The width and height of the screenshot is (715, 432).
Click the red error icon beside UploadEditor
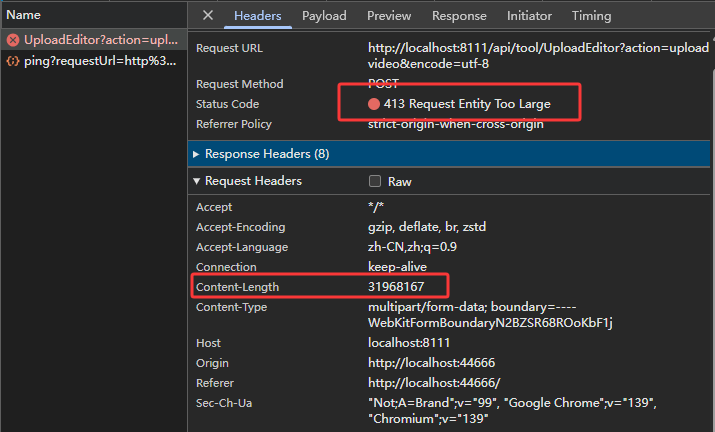click(13, 40)
